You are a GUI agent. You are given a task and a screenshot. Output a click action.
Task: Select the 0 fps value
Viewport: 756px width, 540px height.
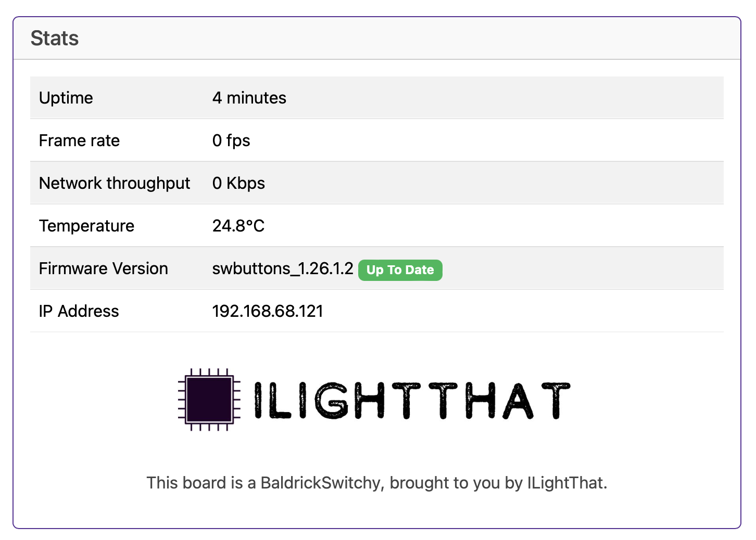(231, 140)
